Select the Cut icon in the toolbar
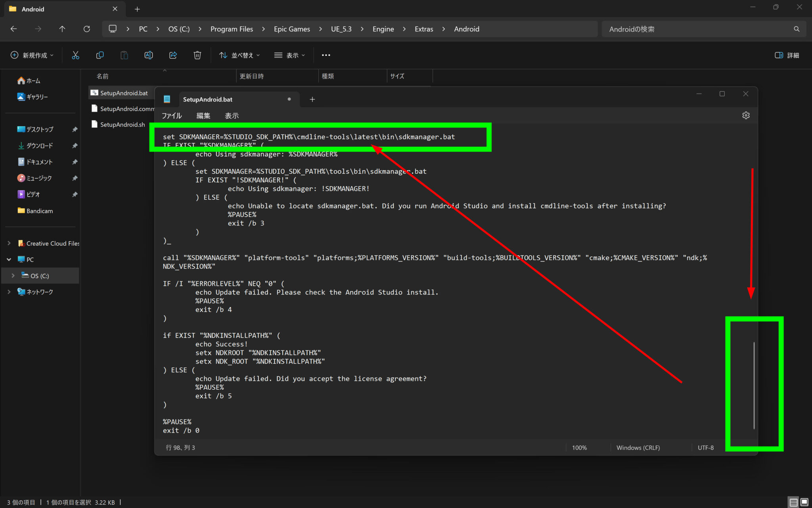This screenshot has width=812, height=508. [x=76, y=55]
